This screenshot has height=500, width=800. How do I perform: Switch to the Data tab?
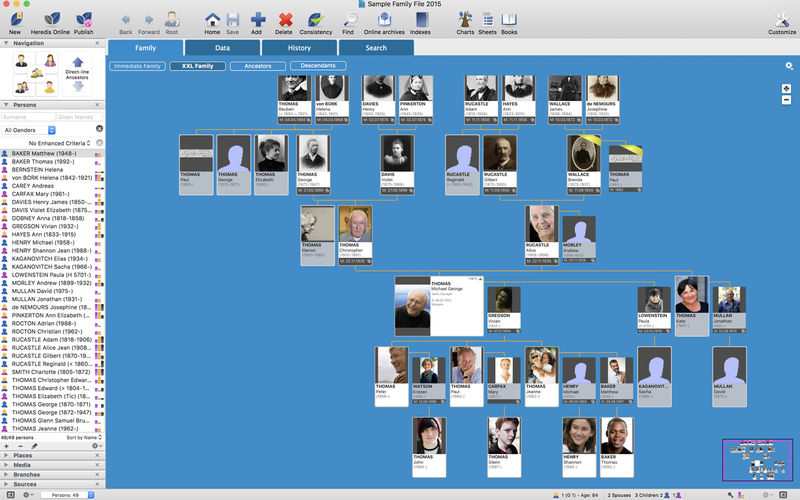[222, 48]
